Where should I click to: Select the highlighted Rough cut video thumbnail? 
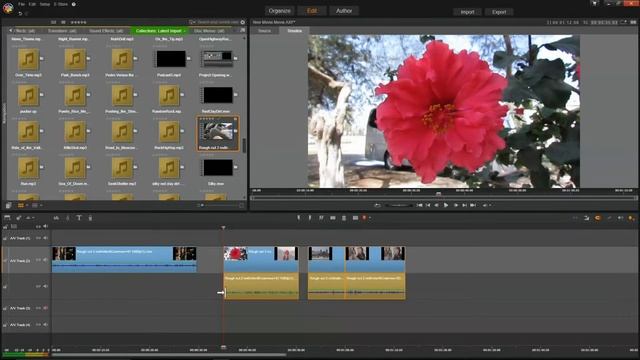click(x=218, y=133)
